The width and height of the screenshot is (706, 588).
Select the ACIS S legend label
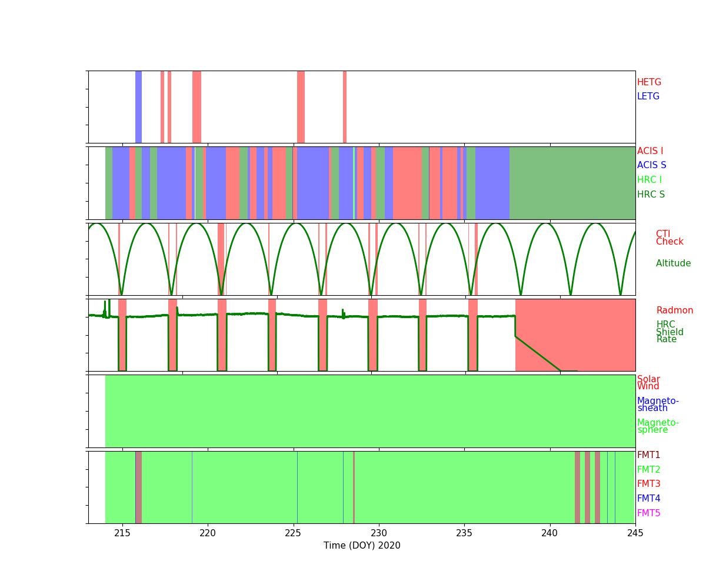(651, 165)
